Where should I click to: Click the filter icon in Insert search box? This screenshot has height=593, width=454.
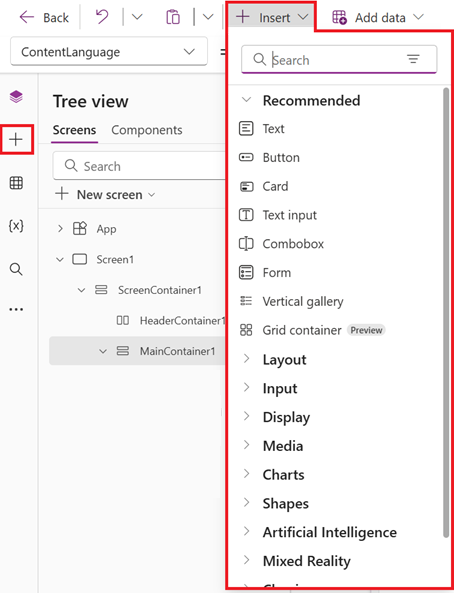413,59
